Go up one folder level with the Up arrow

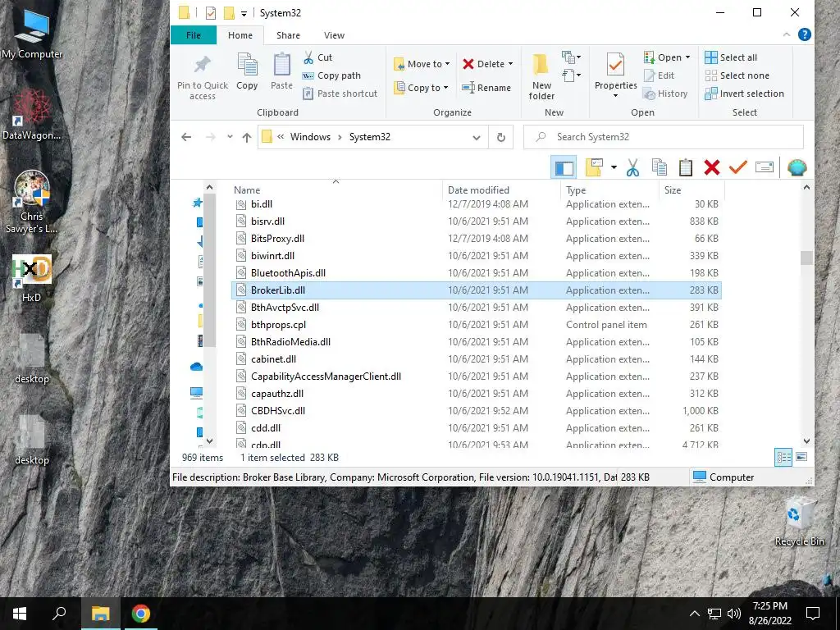click(x=246, y=137)
